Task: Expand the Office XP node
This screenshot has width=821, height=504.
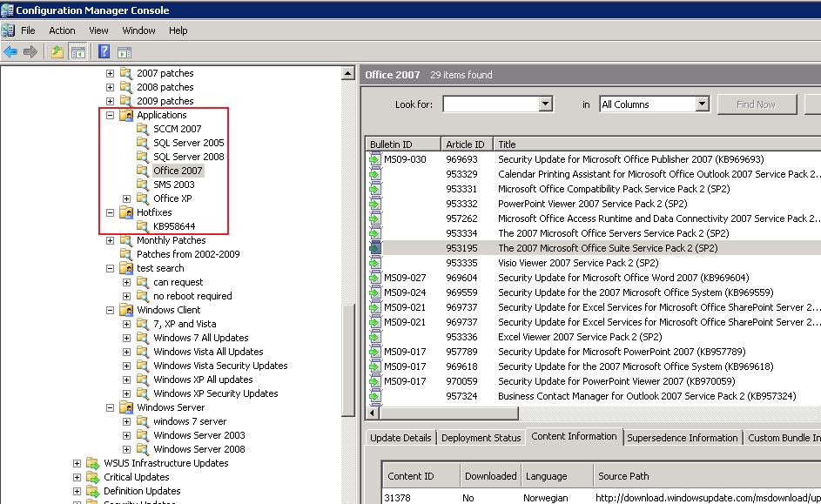Action: (127, 198)
